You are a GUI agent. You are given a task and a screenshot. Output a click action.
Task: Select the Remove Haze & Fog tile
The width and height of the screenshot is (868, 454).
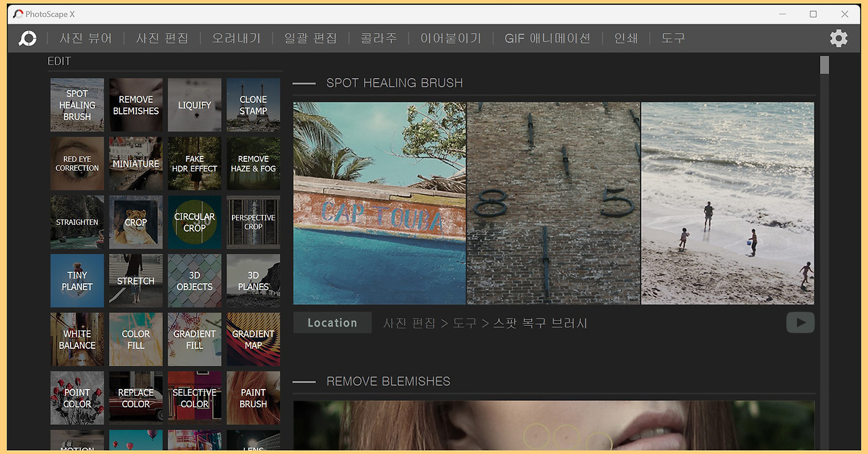click(253, 163)
